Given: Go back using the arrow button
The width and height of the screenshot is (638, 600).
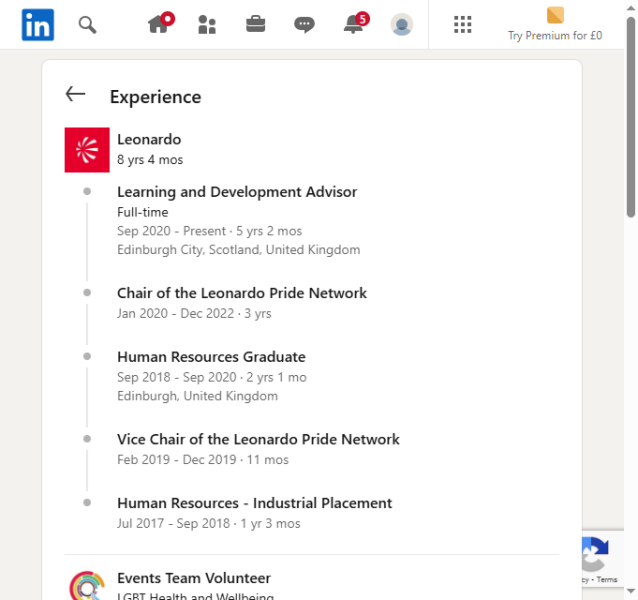Looking at the screenshot, I should 75,95.
